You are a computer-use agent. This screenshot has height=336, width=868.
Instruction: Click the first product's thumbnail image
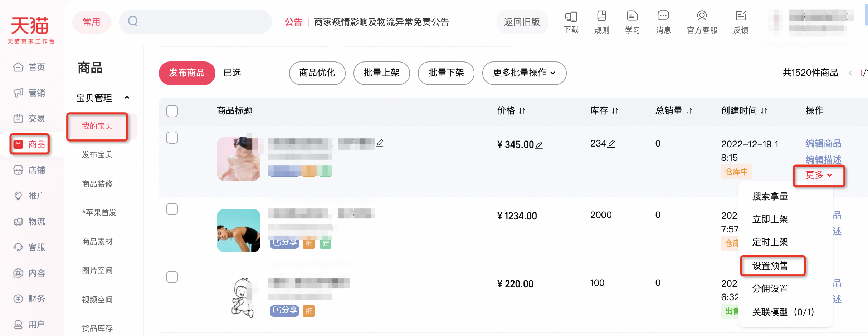(238, 159)
